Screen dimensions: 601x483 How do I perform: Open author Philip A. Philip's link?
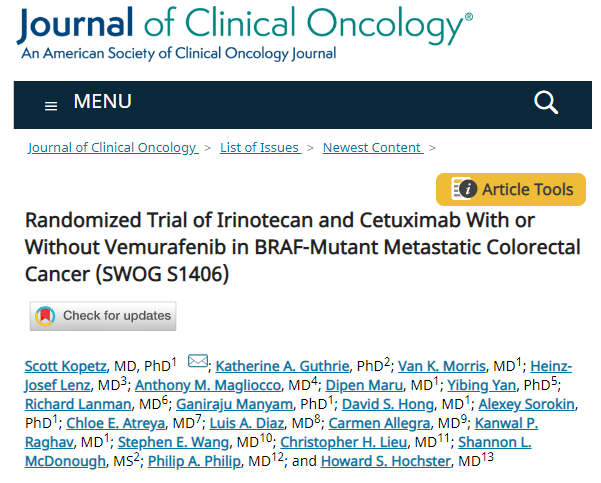coord(194,461)
